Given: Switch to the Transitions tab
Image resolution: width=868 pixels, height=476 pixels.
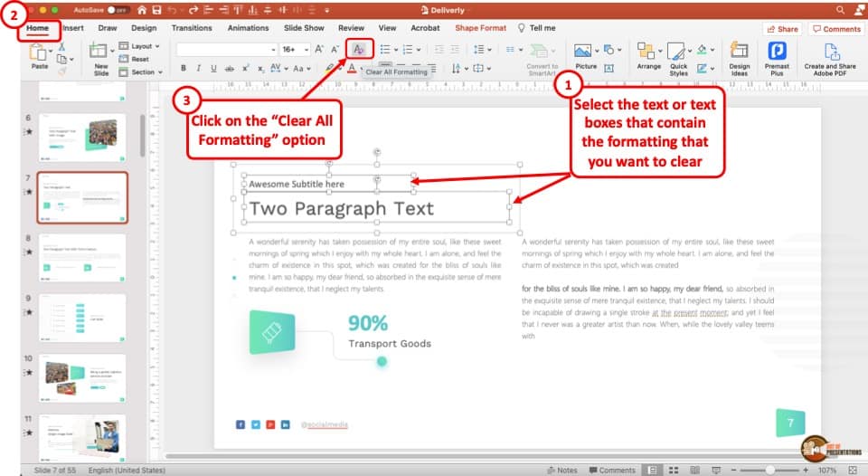Looking at the screenshot, I should (192, 28).
